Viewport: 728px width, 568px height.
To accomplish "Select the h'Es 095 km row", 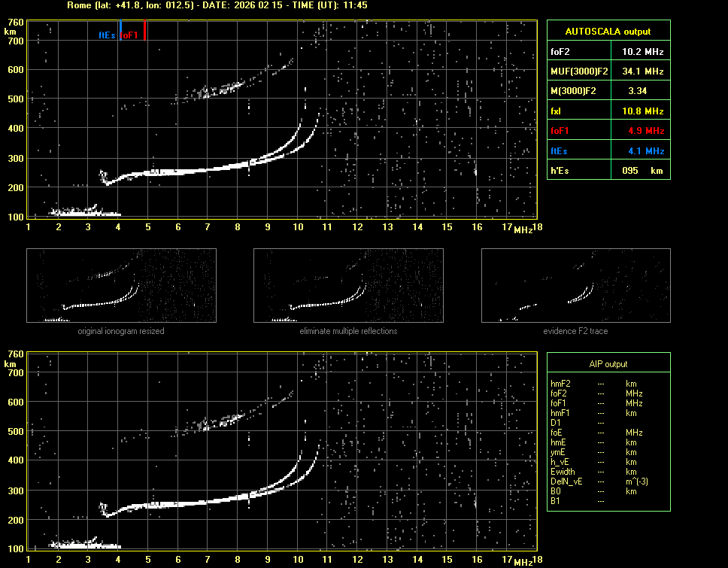I will tap(608, 171).
